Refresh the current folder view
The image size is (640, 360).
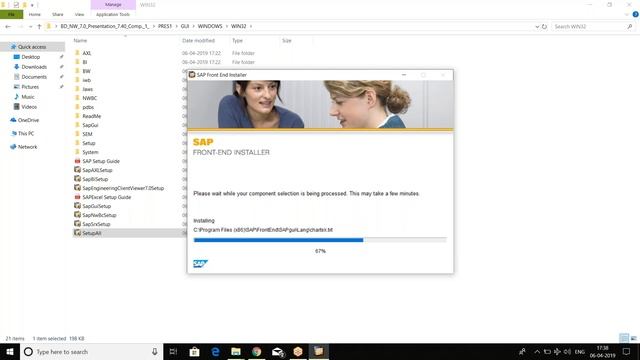[544, 26]
